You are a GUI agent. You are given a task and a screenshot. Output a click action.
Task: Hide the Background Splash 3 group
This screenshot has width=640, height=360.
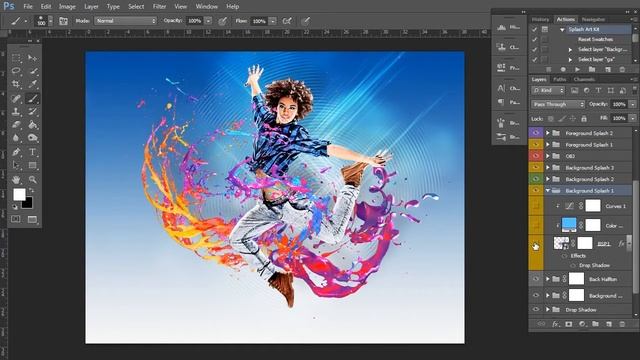[536, 167]
